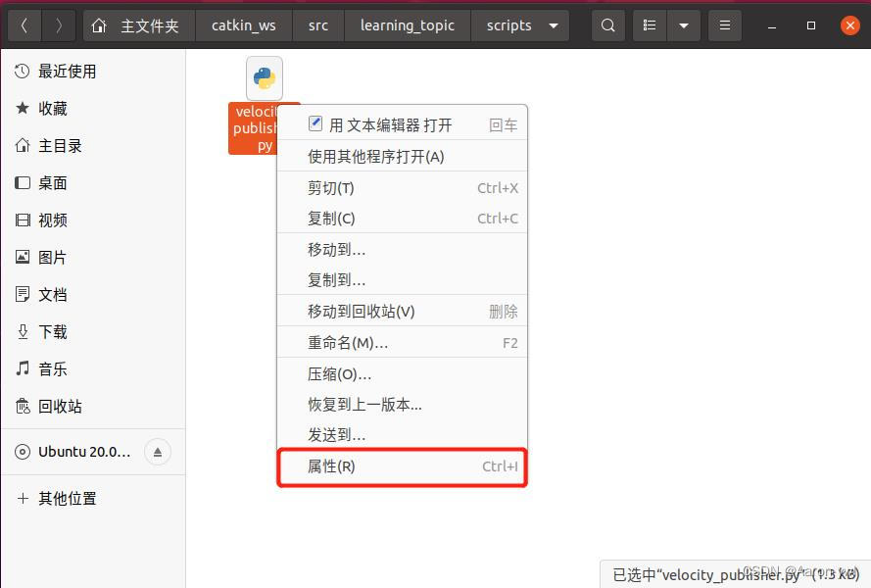Image resolution: width=871 pixels, height=588 pixels.
Task: Open the Pictures sidebar item 图片
Action: [93, 258]
